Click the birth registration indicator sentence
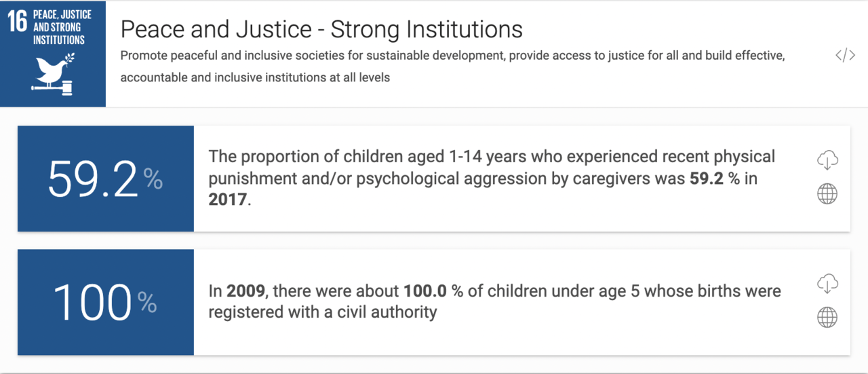Viewport: 868px width, 374px height. click(x=494, y=302)
